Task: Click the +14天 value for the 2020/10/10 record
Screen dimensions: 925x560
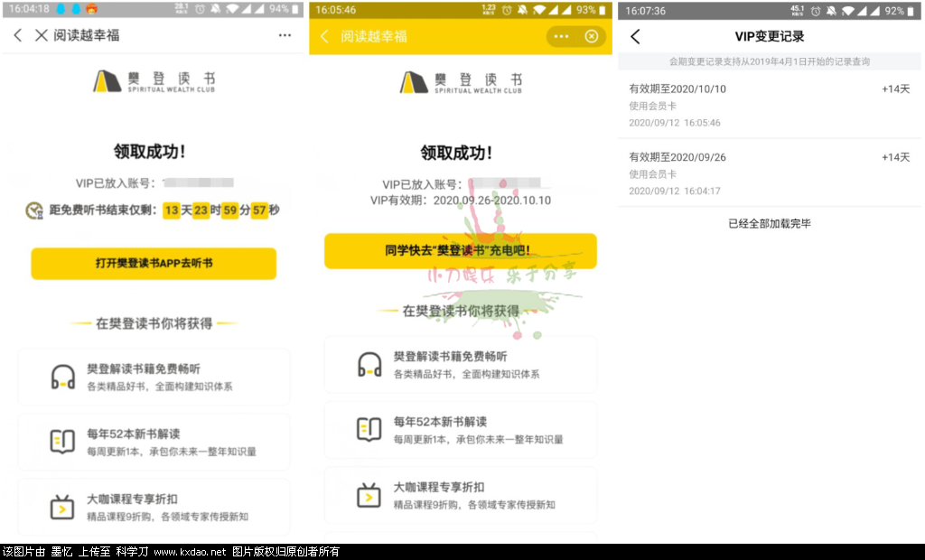Action: coord(895,89)
